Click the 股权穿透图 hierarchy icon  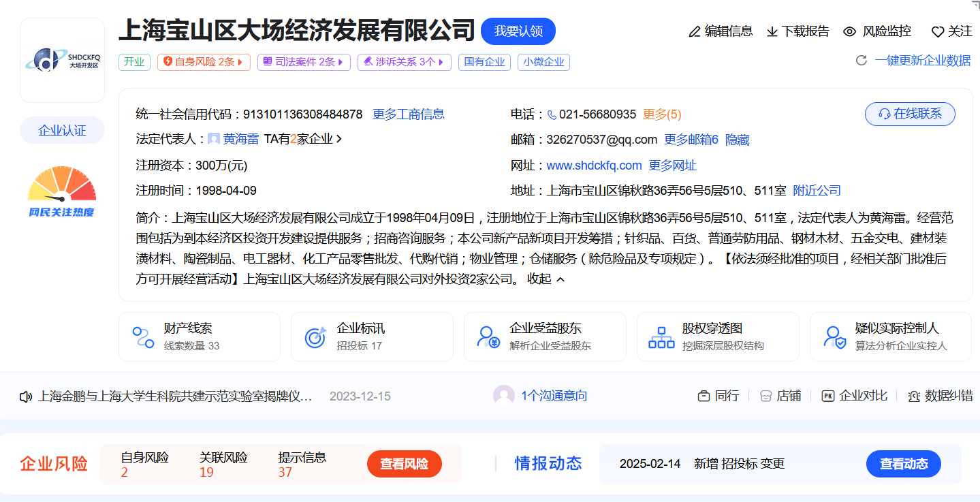661,337
